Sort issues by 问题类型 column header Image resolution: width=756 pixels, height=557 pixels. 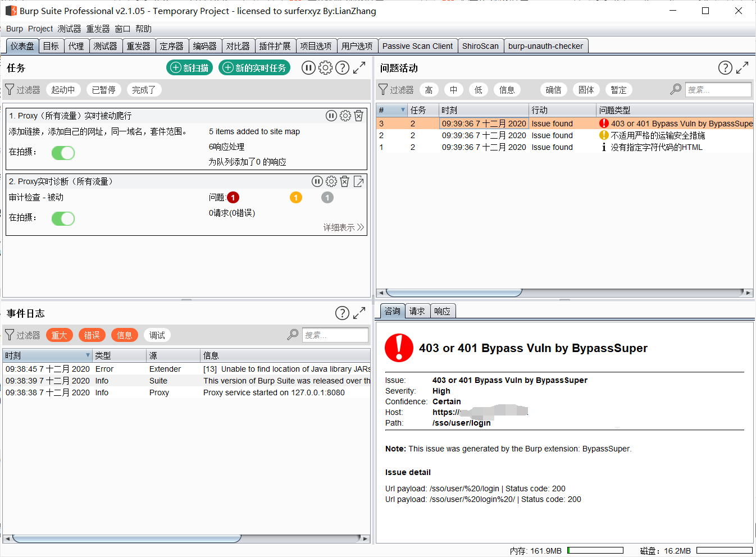675,110
